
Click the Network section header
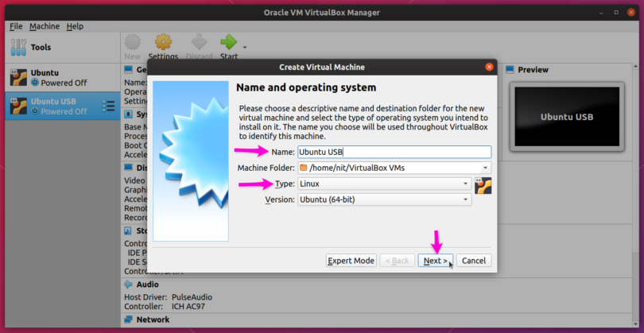(153, 319)
